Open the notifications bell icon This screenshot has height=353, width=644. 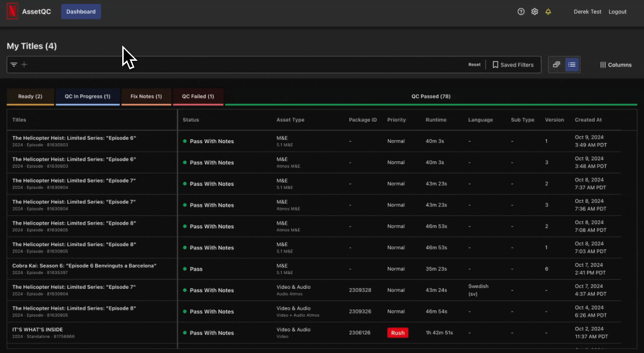pyautogui.click(x=548, y=12)
